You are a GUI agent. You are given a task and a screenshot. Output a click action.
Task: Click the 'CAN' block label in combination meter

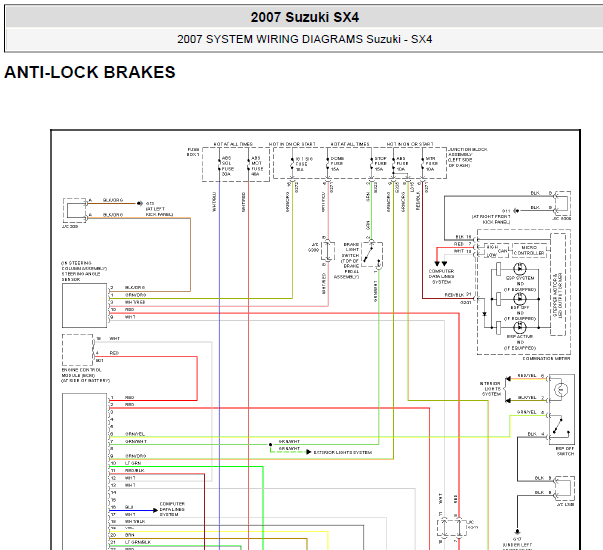(x=503, y=251)
